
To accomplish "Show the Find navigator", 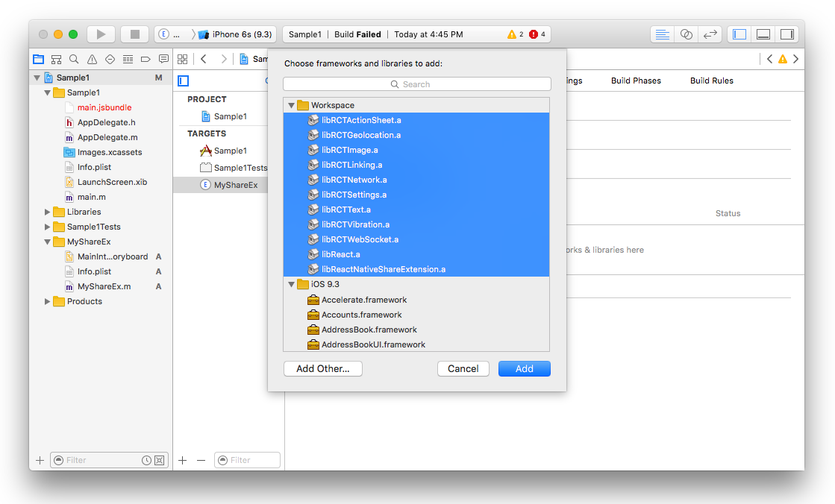I will pyautogui.click(x=74, y=59).
